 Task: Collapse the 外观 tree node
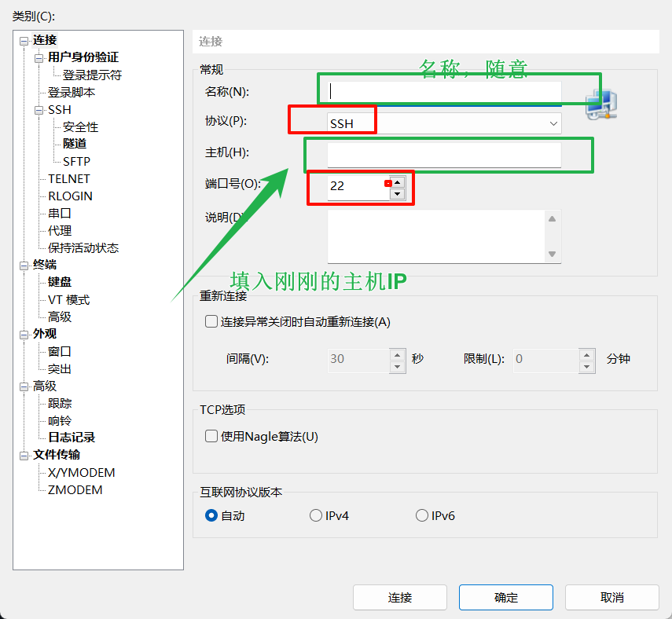click(x=24, y=335)
